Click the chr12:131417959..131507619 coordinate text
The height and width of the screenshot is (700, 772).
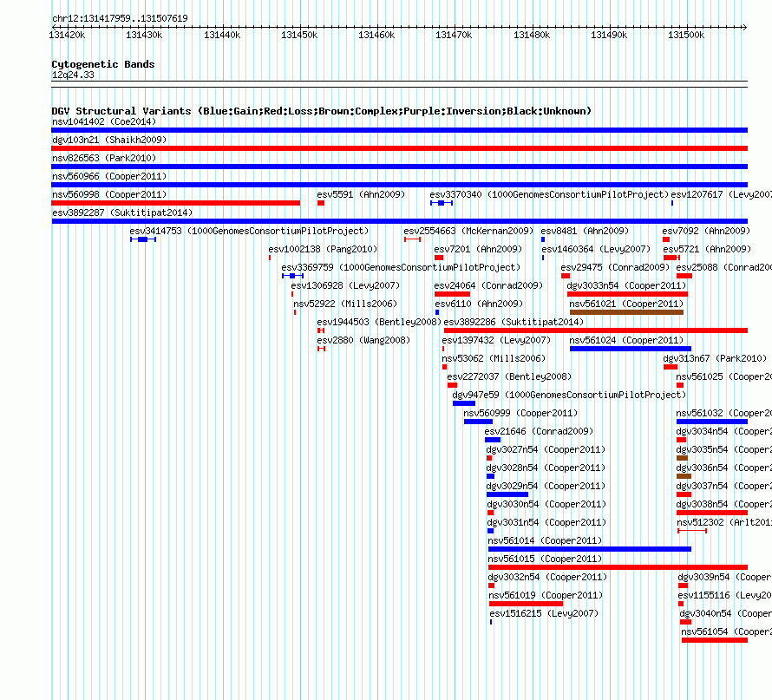pos(120,18)
